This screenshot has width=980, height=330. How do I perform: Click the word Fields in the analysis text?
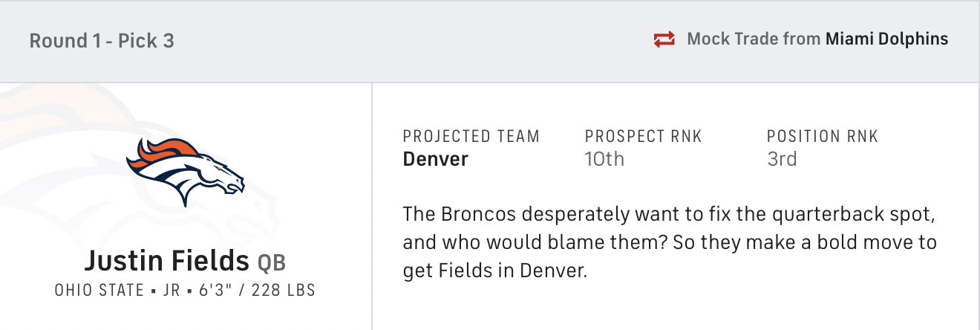point(460,271)
